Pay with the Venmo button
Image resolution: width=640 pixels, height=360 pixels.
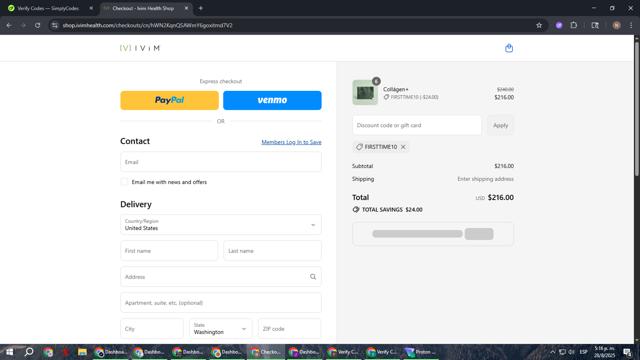coord(272,100)
